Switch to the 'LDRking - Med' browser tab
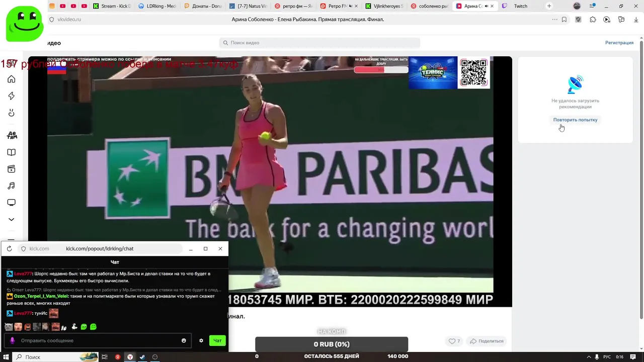 pyautogui.click(x=156, y=6)
